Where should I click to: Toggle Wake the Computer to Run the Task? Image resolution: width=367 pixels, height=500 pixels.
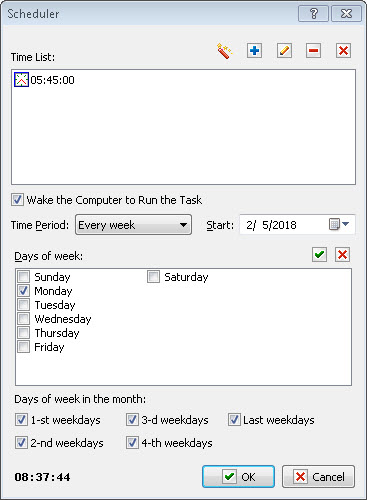click(x=17, y=200)
